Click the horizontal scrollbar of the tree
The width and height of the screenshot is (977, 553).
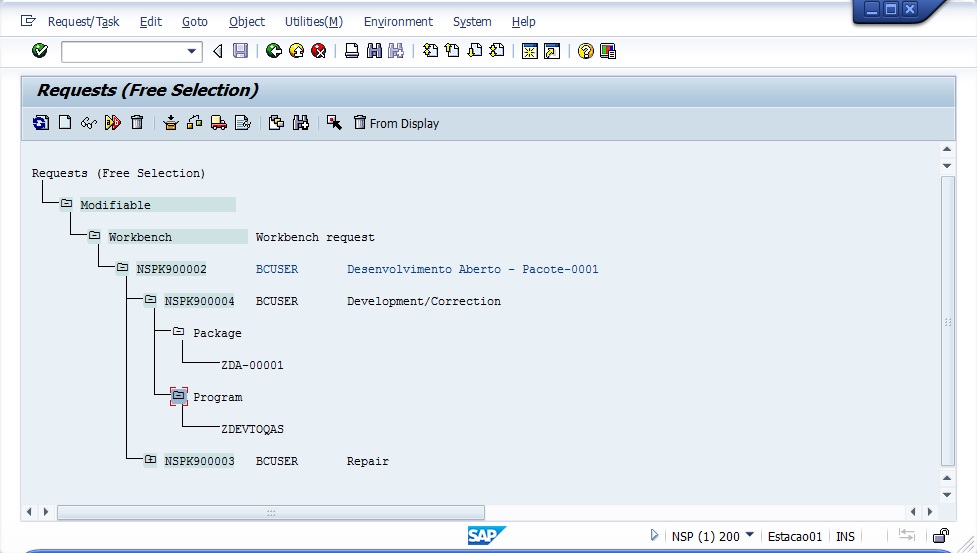click(270, 512)
